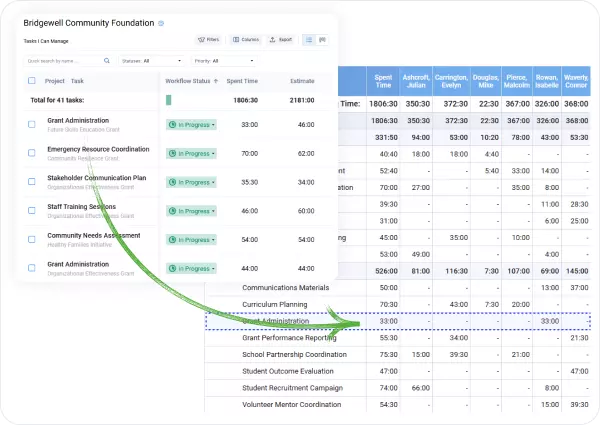Image resolution: width=600 pixels, height=425 pixels.
Task: Select the Student Recruitment Campaign row
Action: pyautogui.click(x=398, y=388)
